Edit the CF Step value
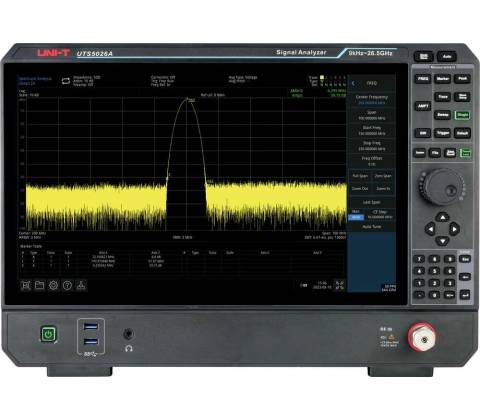 pyautogui.click(x=380, y=215)
